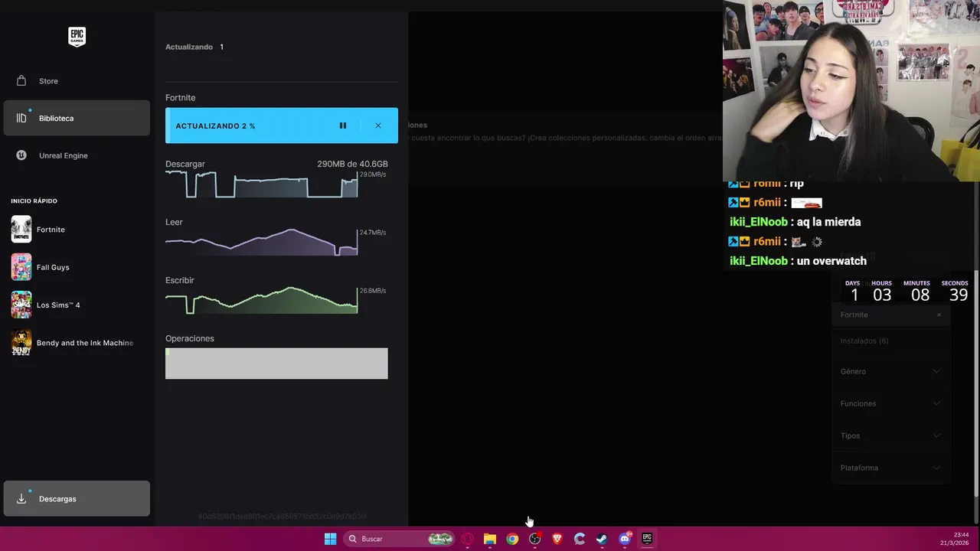Open Brave browser from taskbar
The width and height of the screenshot is (980, 551).
(557, 539)
